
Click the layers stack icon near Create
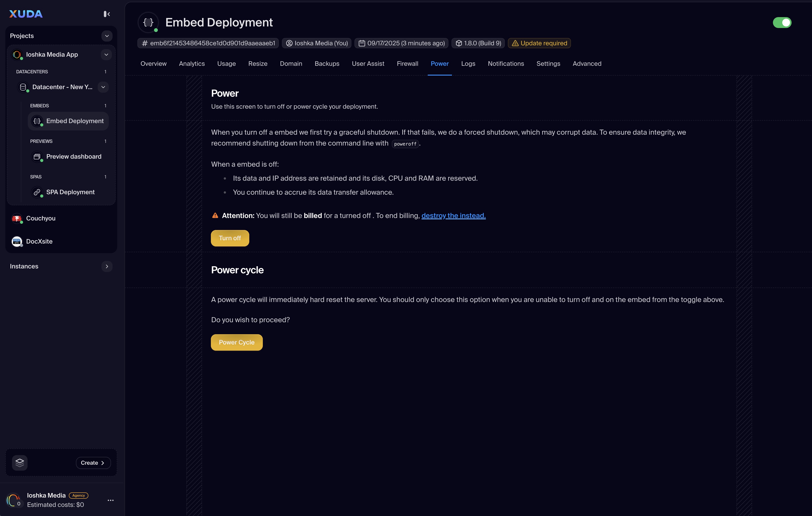pos(20,462)
